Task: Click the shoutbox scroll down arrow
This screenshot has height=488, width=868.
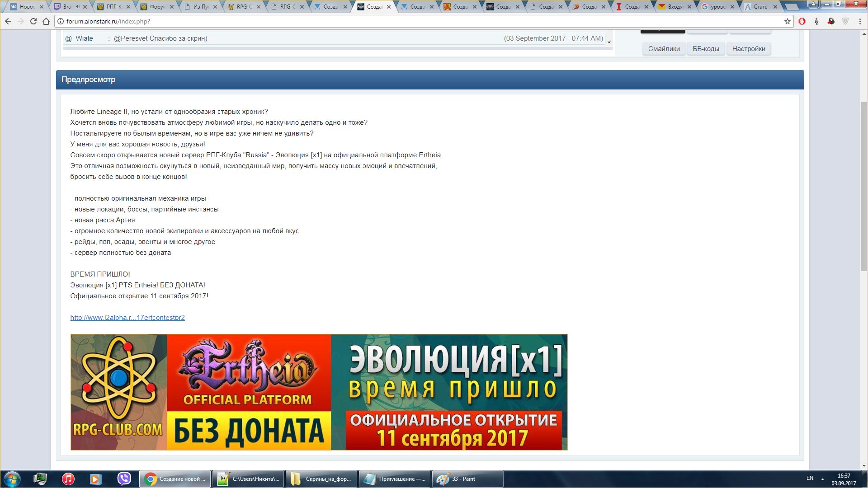Action: (x=609, y=42)
